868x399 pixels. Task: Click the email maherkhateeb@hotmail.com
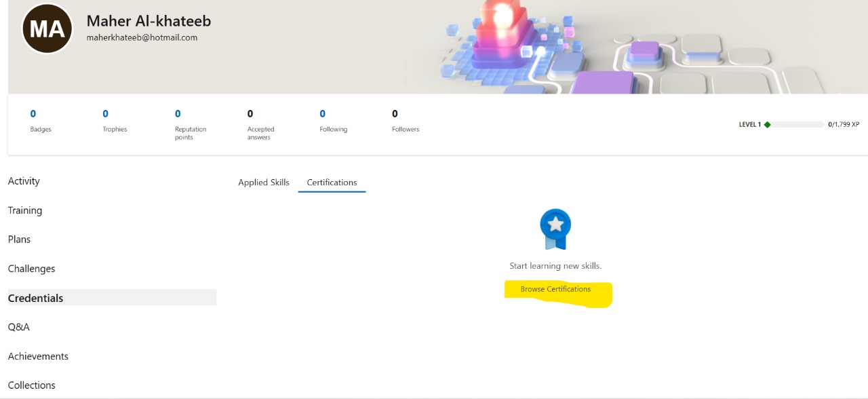pos(142,38)
